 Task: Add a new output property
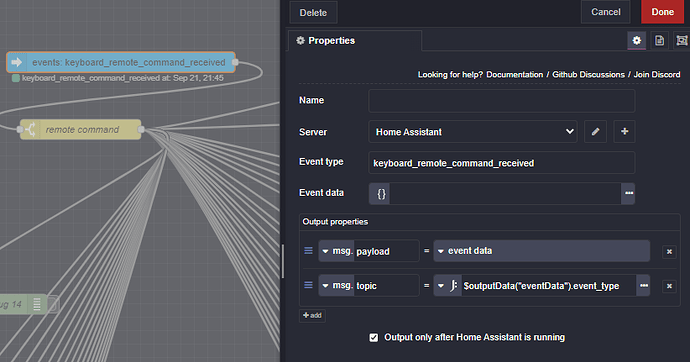pyautogui.click(x=312, y=315)
